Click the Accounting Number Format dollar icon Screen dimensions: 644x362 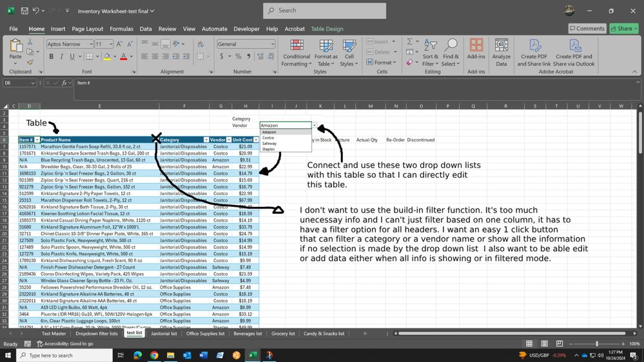pos(222,57)
